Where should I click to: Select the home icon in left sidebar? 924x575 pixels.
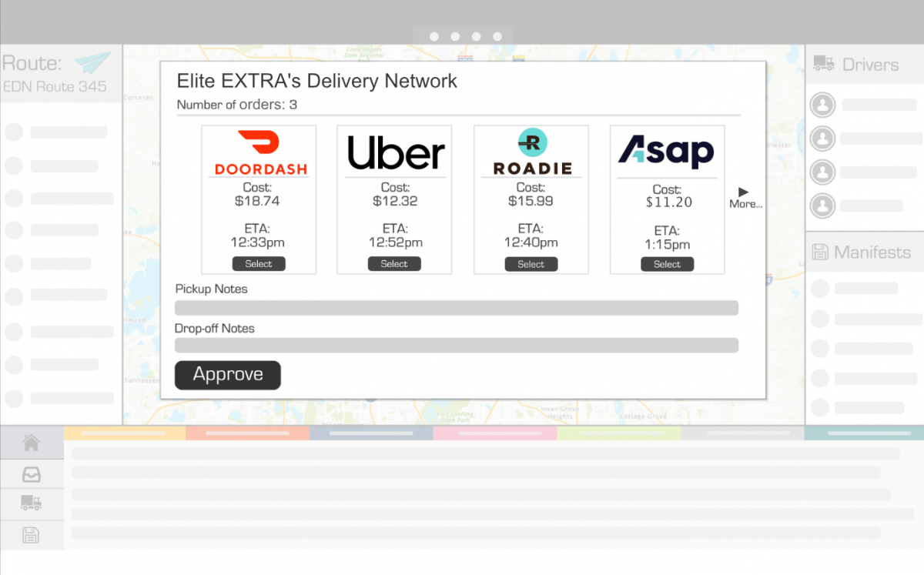[x=31, y=442]
